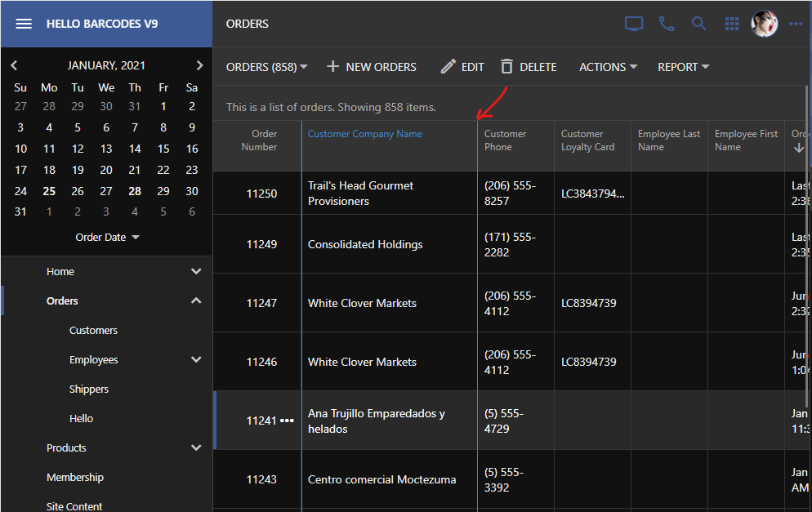This screenshot has width=812, height=512.
Task: Open the REPORT menu
Action: pyautogui.click(x=683, y=67)
